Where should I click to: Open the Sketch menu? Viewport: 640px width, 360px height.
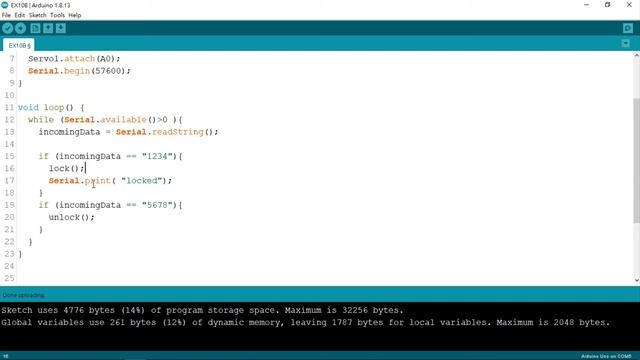coord(38,15)
